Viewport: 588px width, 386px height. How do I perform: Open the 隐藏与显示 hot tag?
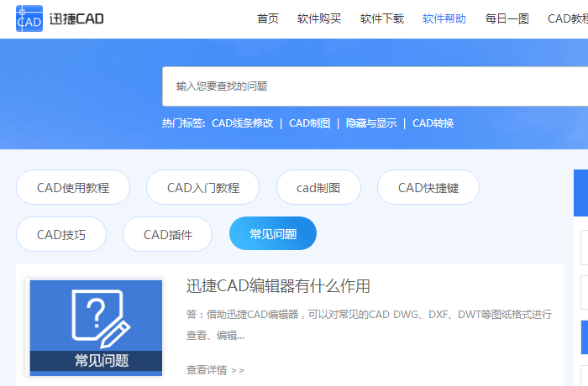(371, 123)
